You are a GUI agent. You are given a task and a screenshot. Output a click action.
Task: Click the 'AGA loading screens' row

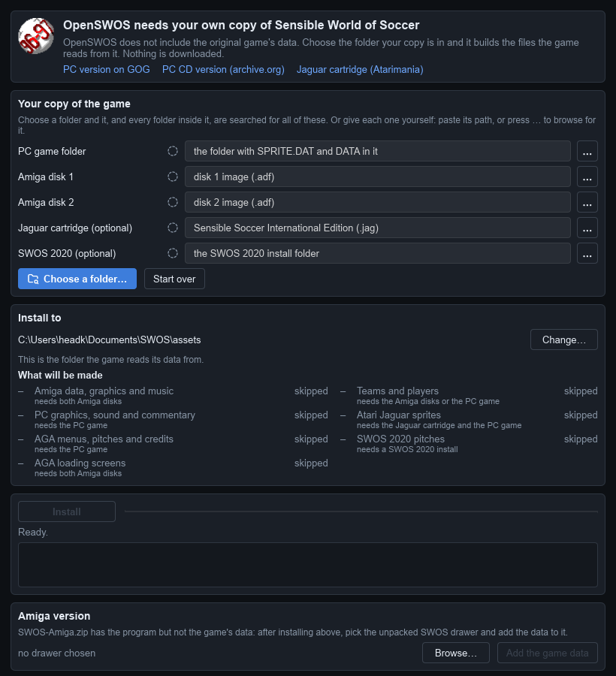pyautogui.click(x=173, y=468)
